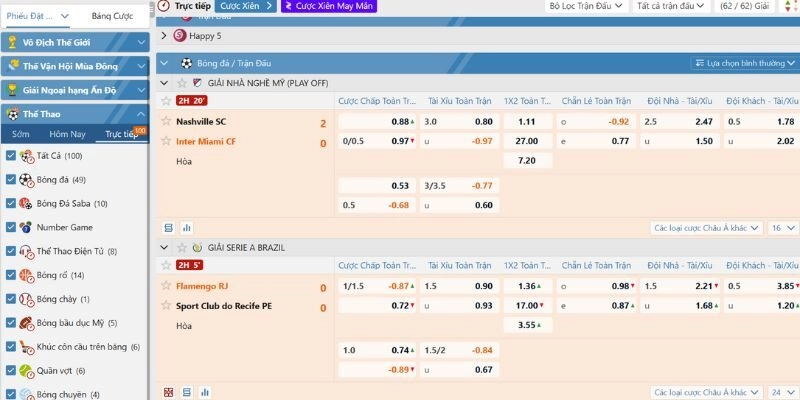This screenshot has height=400, width=800.
Task: Toggle the Tất Cả (100) checkbox
Action: (x=11, y=156)
